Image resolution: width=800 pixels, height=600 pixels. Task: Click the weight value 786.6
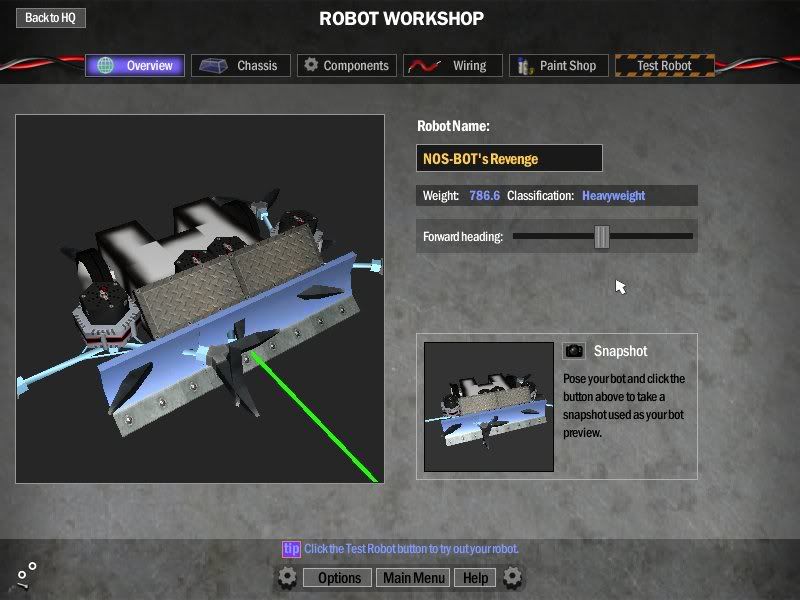pyautogui.click(x=485, y=196)
